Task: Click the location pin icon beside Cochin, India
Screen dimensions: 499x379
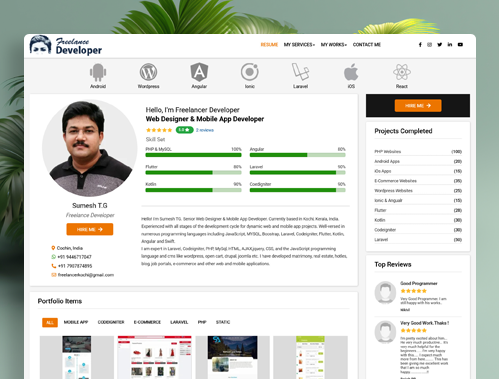Action: click(x=53, y=248)
